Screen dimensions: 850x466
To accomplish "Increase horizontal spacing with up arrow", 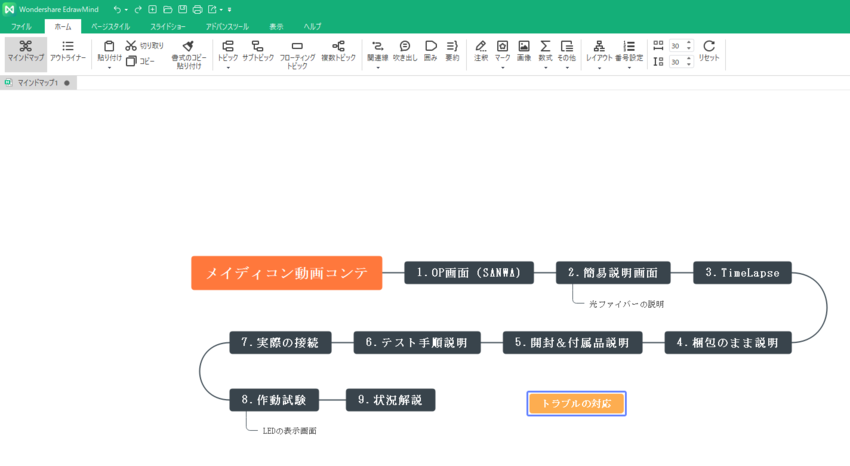I will pos(689,43).
